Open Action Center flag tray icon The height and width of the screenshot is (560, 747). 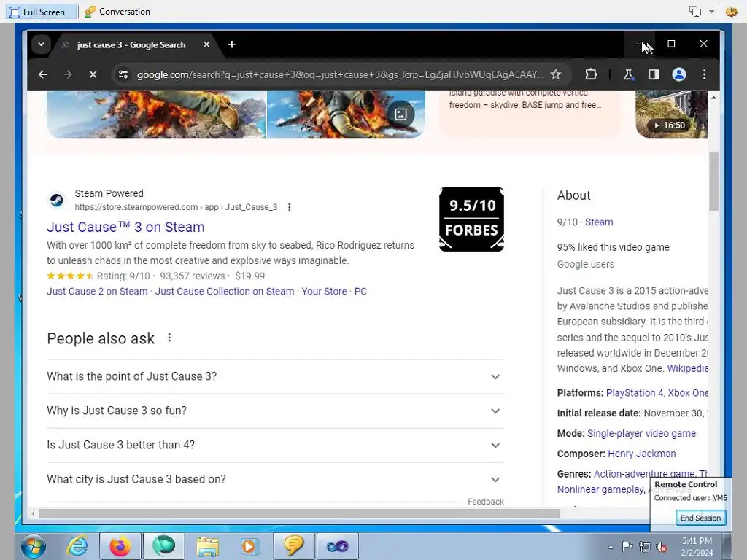pyautogui.click(x=627, y=546)
